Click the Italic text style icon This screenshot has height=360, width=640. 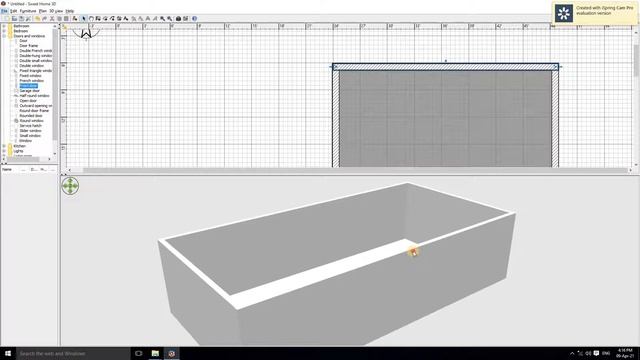(155, 18)
